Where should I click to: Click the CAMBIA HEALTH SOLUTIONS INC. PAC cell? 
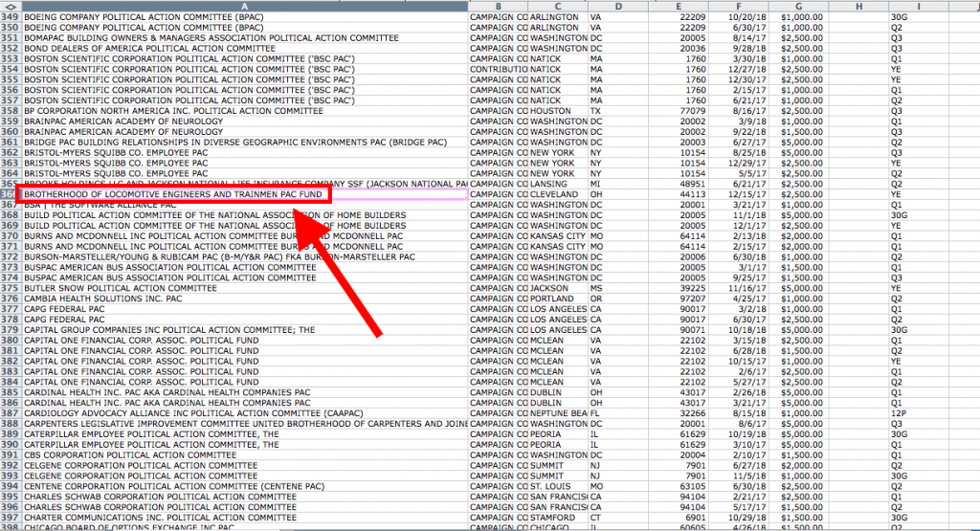point(244,299)
